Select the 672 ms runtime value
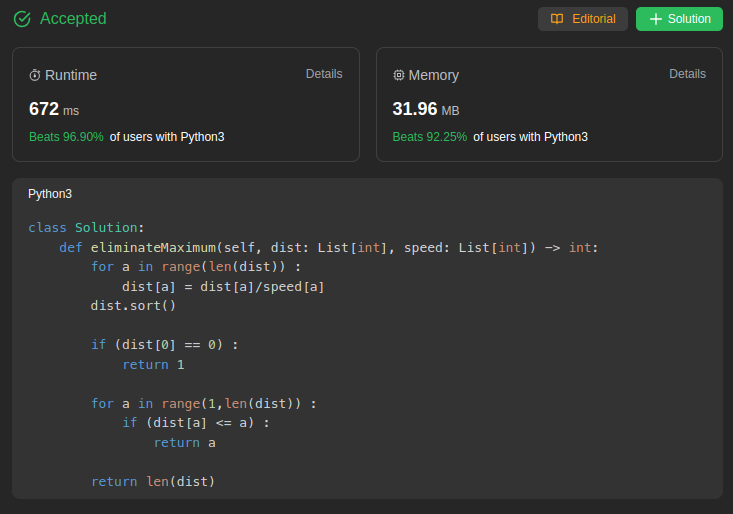This screenshot has width=733, height=514. pyautogui.click(x=53, y=109)
